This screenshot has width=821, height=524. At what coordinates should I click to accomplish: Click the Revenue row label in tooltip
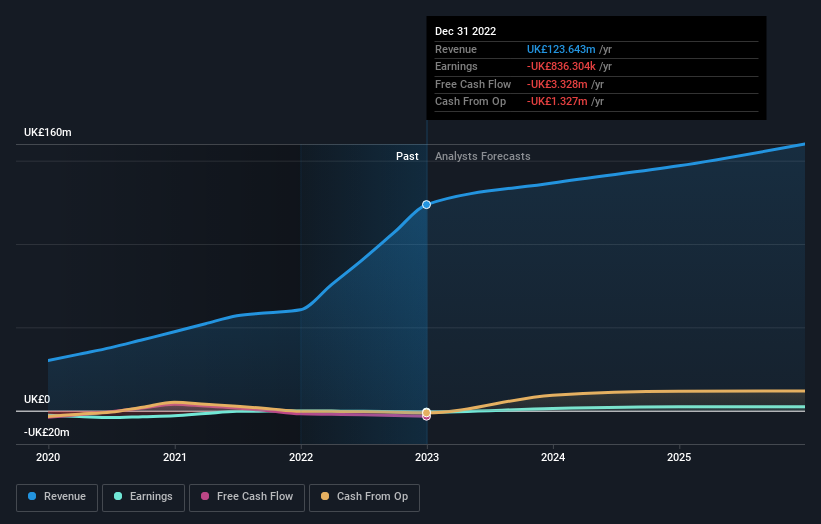pyautogui.click(x=456, y=49)
